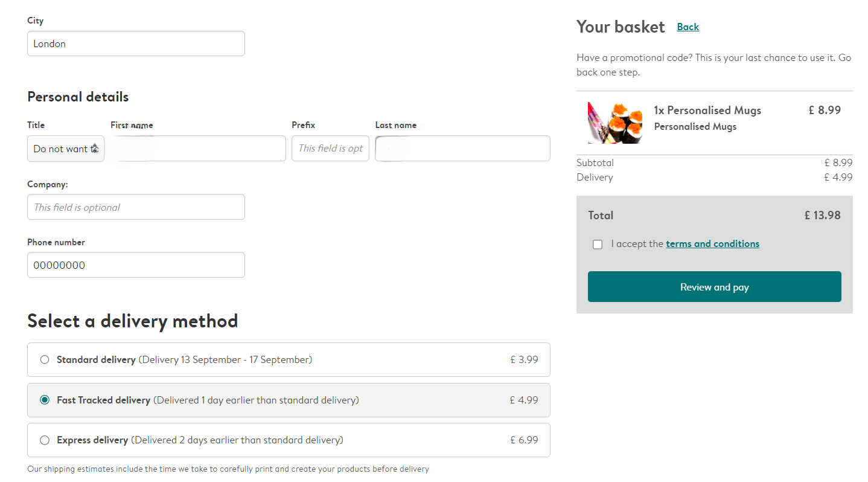This screenshot has height=482, width=868.
Task: Click the mug product thumbnail image
Action: tap(614, 123)
